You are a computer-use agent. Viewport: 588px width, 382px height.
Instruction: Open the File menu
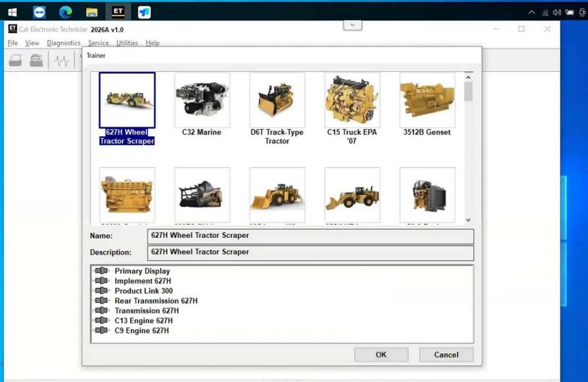(13, 43)
